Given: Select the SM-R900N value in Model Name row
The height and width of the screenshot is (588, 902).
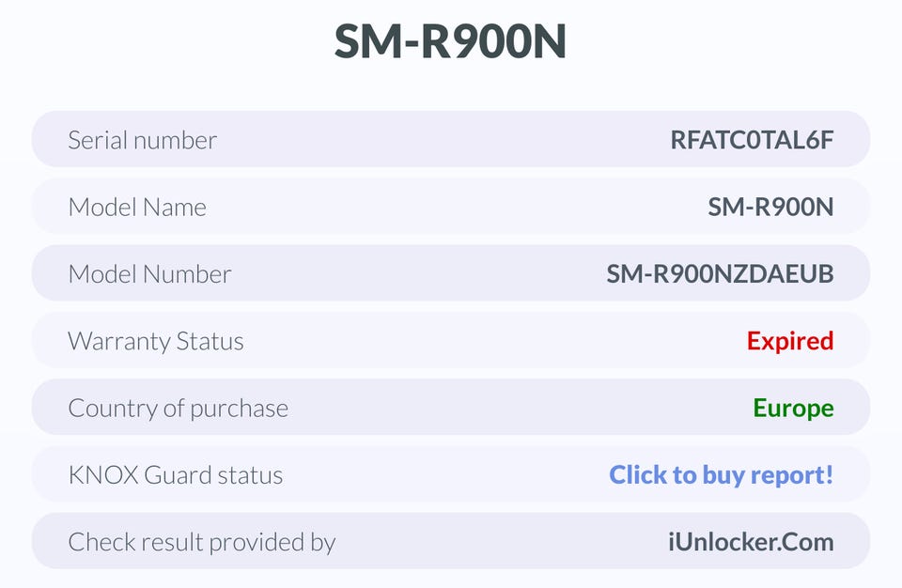Looking at the screenshot, I should [770, 207].
